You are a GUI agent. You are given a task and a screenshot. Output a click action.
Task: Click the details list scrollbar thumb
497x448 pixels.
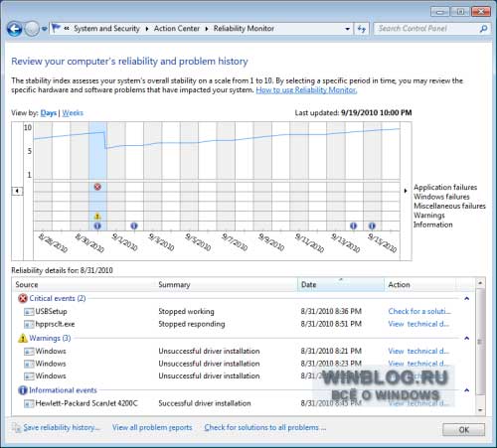[480, 342]
